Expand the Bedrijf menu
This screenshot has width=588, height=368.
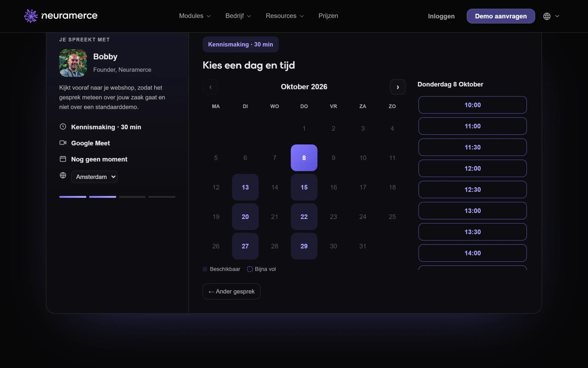click(x=238, y=16)
